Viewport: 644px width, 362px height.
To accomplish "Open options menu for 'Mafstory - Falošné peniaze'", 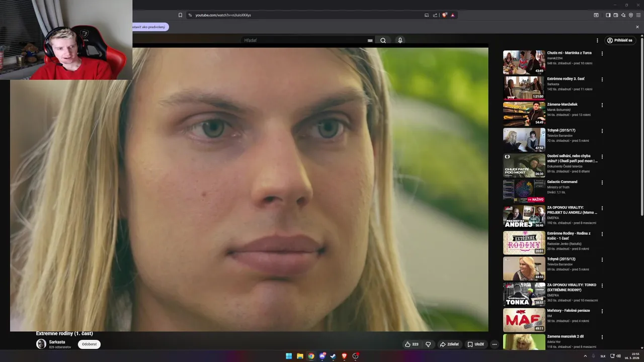I will [x=602, y=311].
